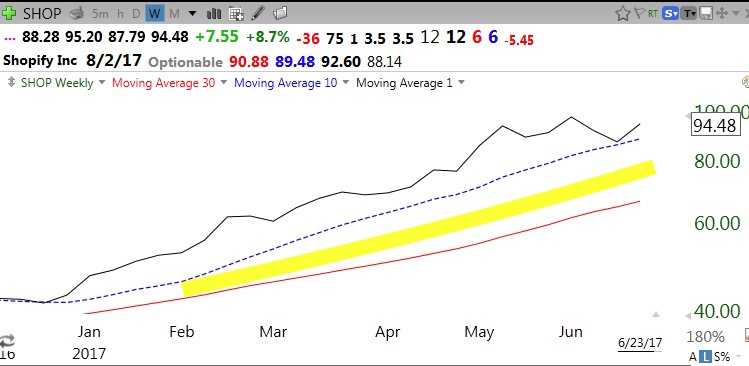The height and width of the screenshot is (366, 749).
Task: Click the Moving Average 30 label
Action: (x=163, y=83)
